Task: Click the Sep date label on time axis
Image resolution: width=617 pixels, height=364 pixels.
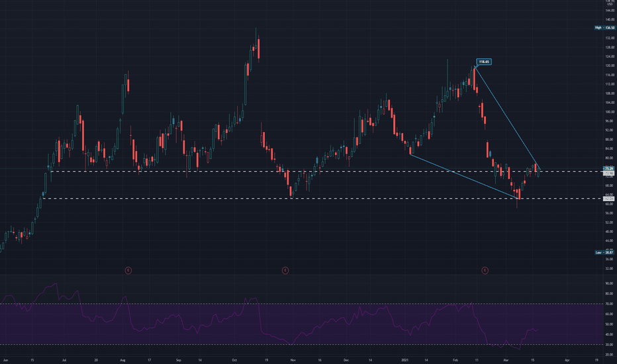Action: pos(178,360)
